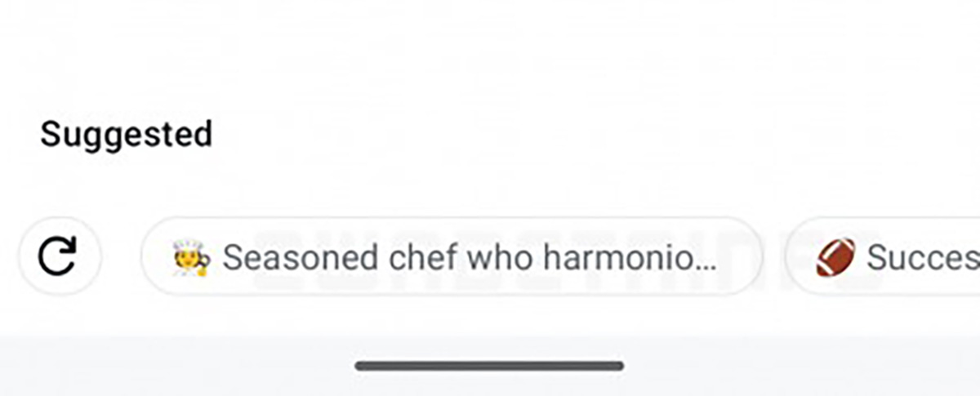
Task: Click the word "harmonio..." in the chef chip
Action: 629,258
